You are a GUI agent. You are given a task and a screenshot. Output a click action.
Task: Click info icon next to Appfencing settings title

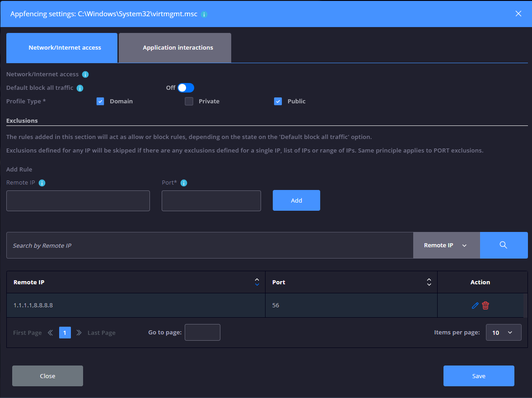tap(204, 14)
